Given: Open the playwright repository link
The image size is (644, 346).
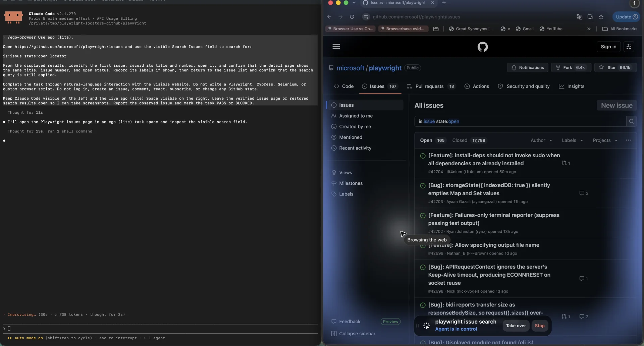Looking at the screenshot, I should click(385, 68).
